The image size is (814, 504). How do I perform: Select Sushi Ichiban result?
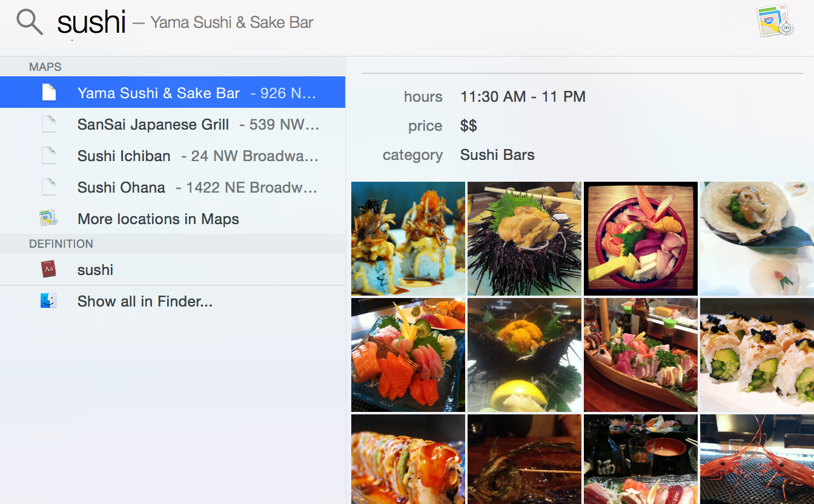coord(173,156)
